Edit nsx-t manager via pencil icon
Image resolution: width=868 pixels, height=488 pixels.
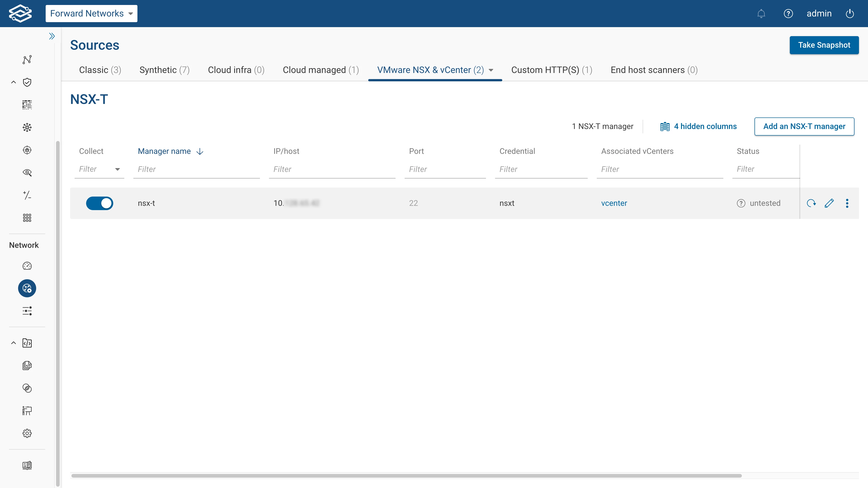click(x=829, y=203)
